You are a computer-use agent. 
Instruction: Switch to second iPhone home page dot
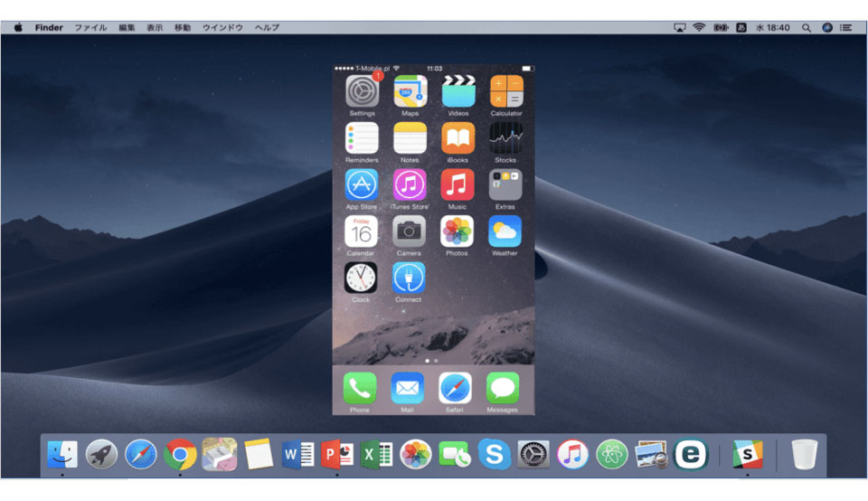tap(436, 361)
